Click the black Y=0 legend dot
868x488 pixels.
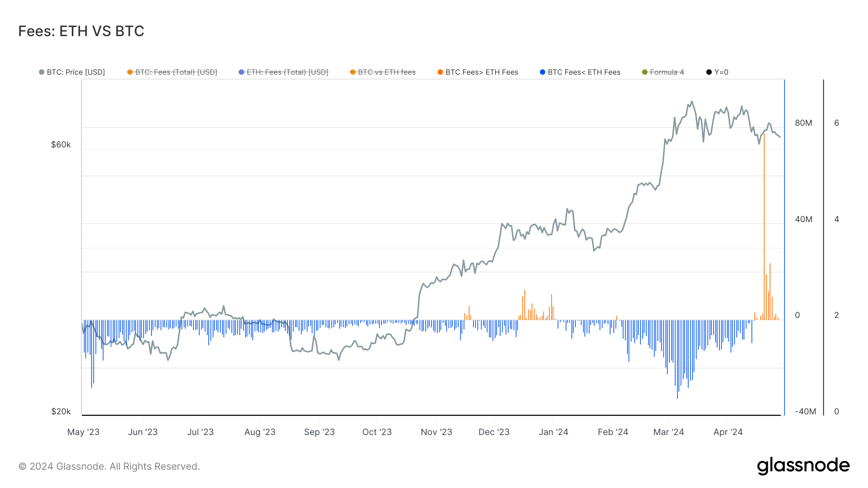(x=708, y=72)
